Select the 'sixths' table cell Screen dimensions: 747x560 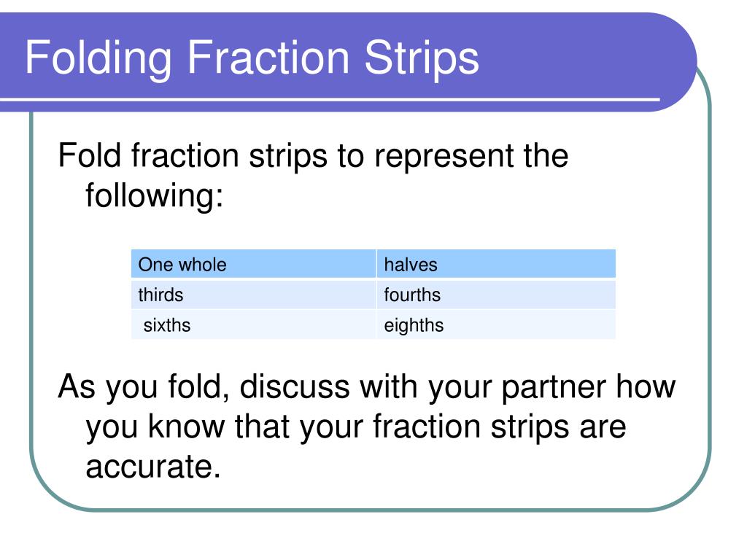pos(253,324)
